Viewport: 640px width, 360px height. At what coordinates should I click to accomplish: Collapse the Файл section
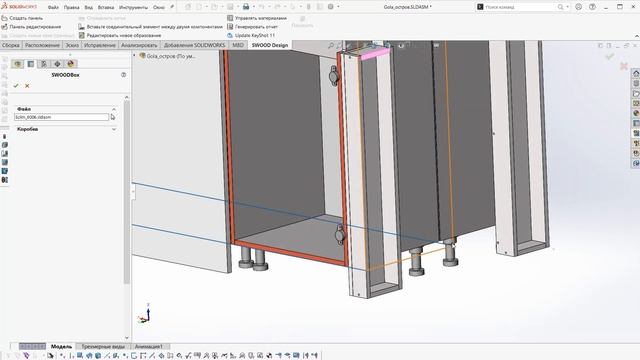pos(114,109)
